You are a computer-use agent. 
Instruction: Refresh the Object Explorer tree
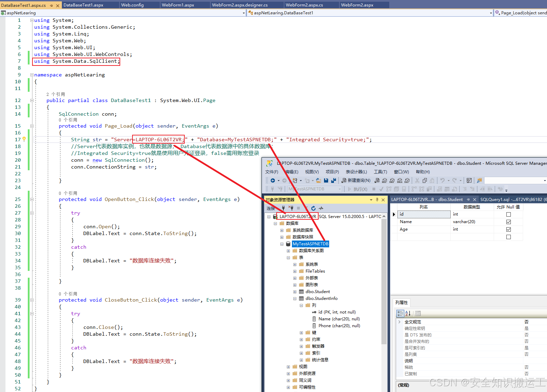click(313, 208)
